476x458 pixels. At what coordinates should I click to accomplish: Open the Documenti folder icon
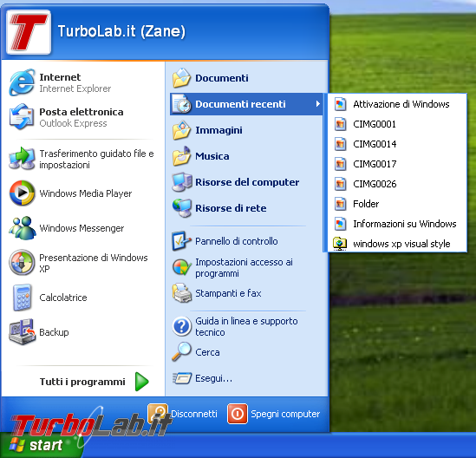coord(181,78)
